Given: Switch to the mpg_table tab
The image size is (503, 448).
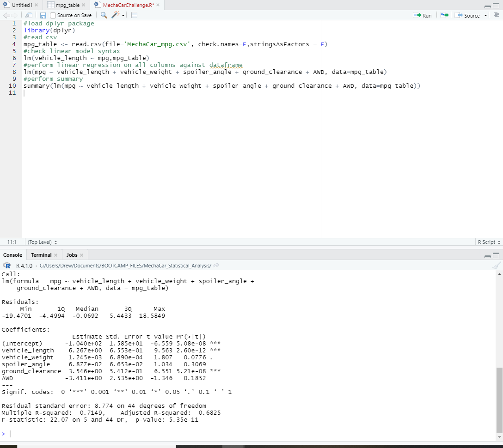Looking at the screenshot, I should [x=67, y=5].
